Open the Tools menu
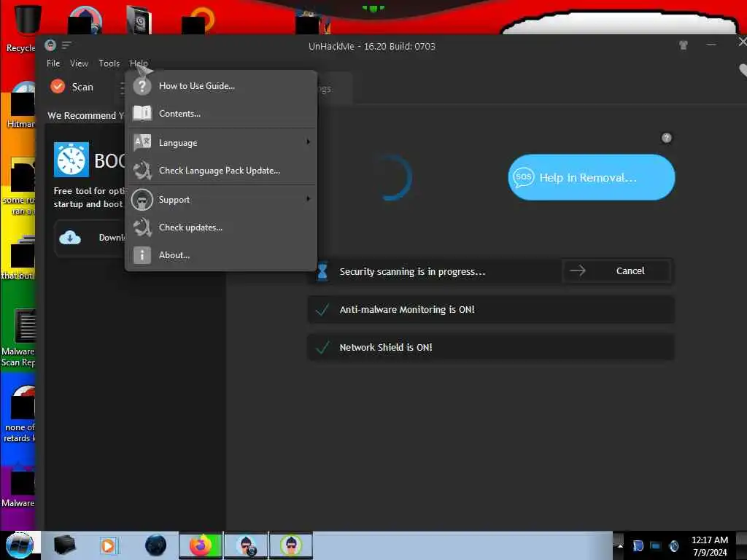The image size is (747, 560). pos(109,63)
